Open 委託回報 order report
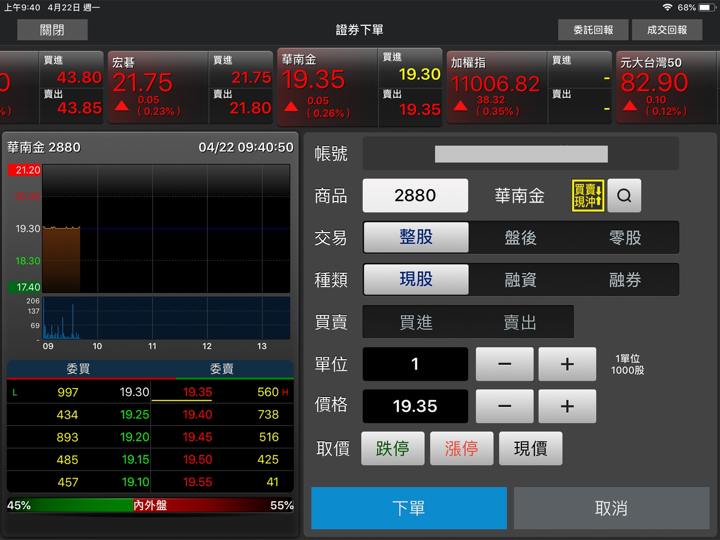The height and width of the screenshot is (540, 720). click(x=593, y=30)
